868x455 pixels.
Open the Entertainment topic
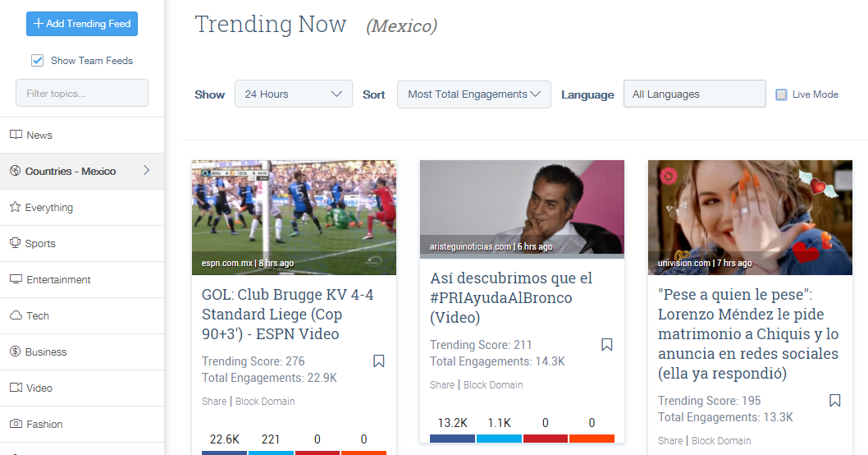pyautogui.click(x=82, y=279)
